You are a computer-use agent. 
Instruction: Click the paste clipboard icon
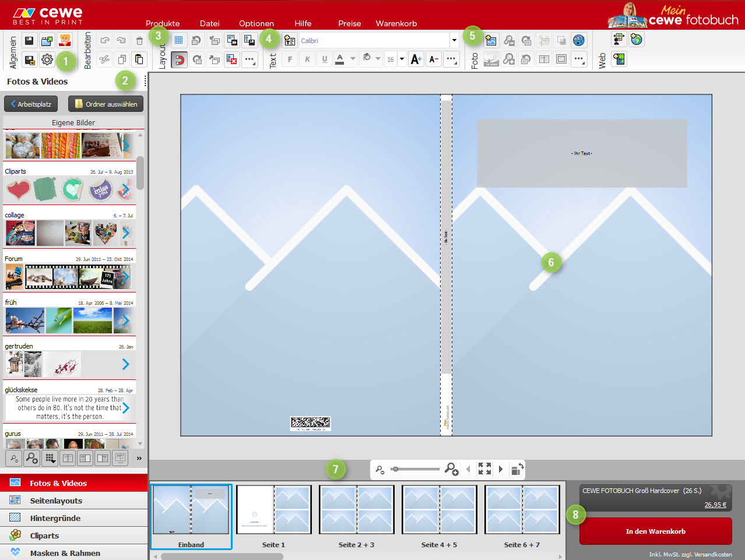point(139,59)
